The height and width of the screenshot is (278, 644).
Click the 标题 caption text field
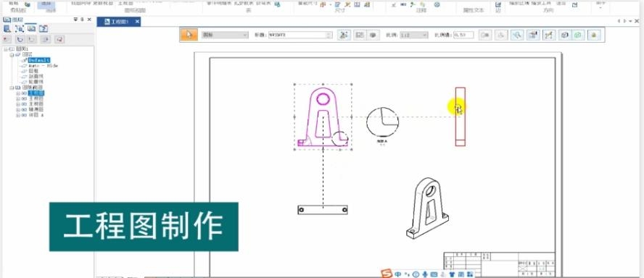(300, 35)
